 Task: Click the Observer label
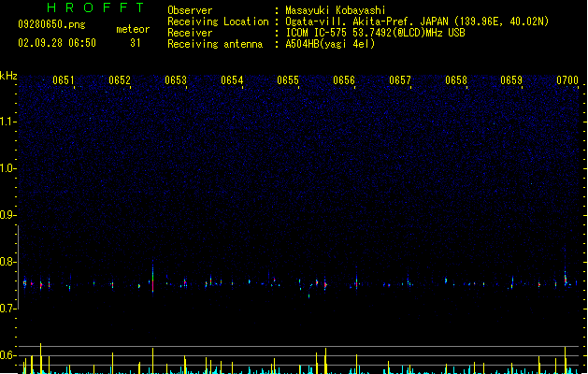coord(190,10)
